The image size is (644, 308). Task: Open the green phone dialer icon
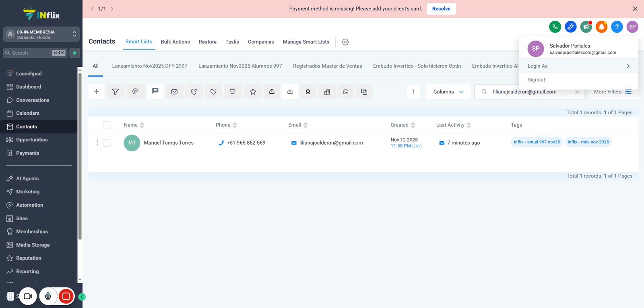click(x=555, y=27)
